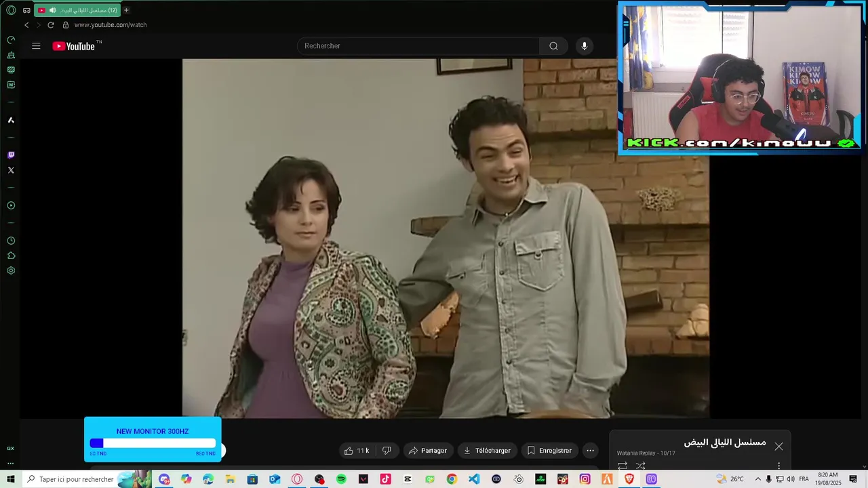
Task: Open the M sidebar panel icon
Action: (x=11, y=85)
